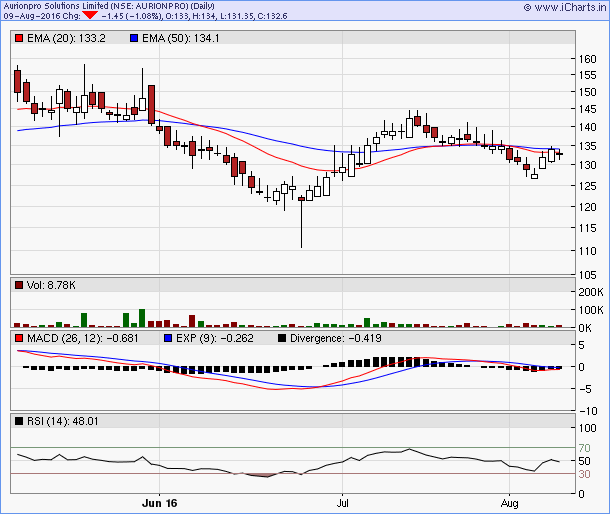Click the 'Aug' date axis label
Screen dimensions: 610x514
tap(509, 503)
